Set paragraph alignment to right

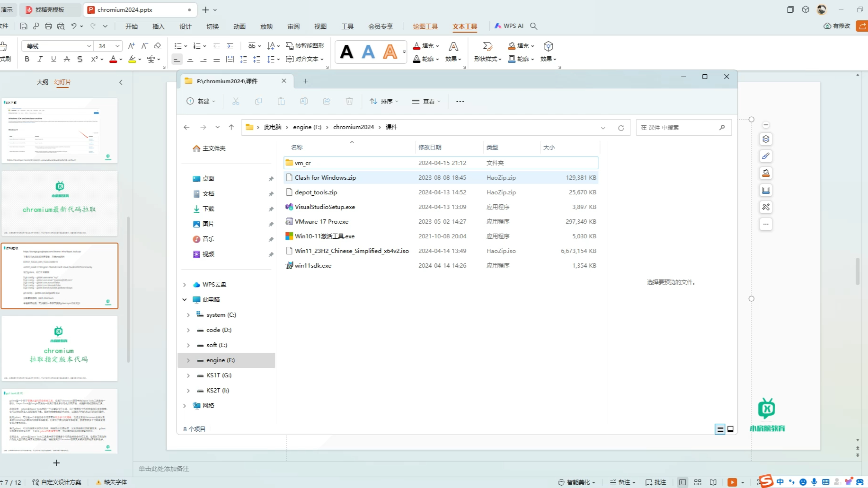(x=203, y=59)
